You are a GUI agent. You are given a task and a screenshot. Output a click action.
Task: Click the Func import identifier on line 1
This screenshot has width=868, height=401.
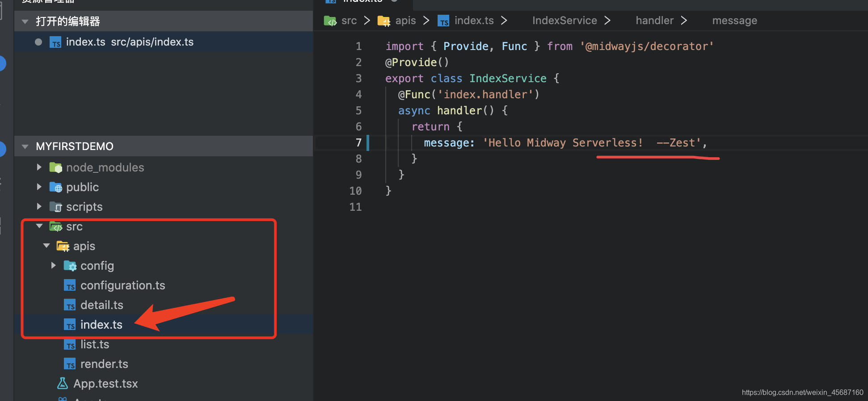514,46
